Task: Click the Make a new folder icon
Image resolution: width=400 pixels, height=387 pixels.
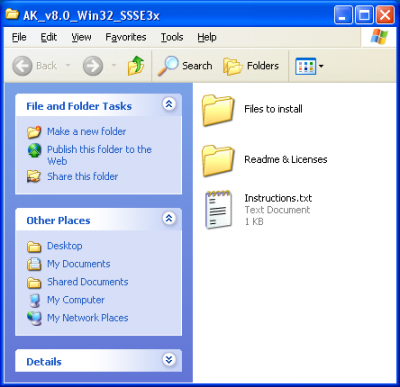Action: coord(34,132)
